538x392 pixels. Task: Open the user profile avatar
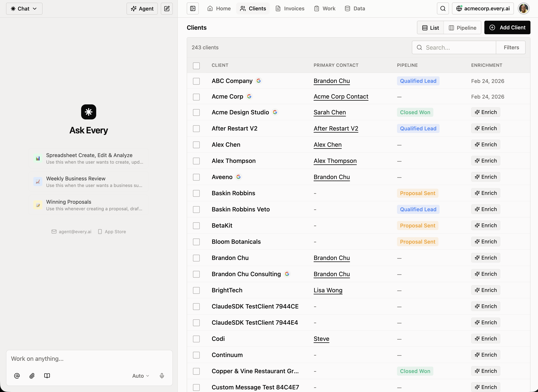524,8
